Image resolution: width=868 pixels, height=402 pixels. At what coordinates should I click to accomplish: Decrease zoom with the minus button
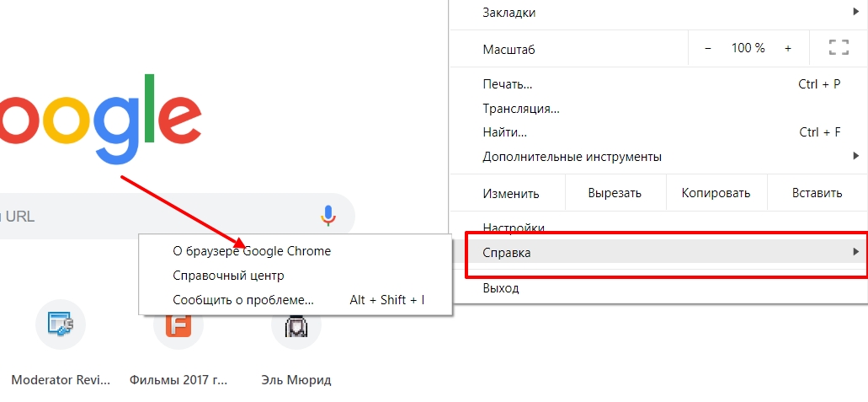point(708,48)
